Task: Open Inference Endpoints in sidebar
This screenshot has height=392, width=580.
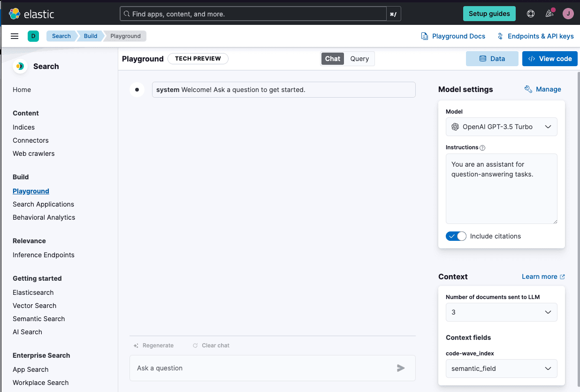Action: tap(44, 255)
